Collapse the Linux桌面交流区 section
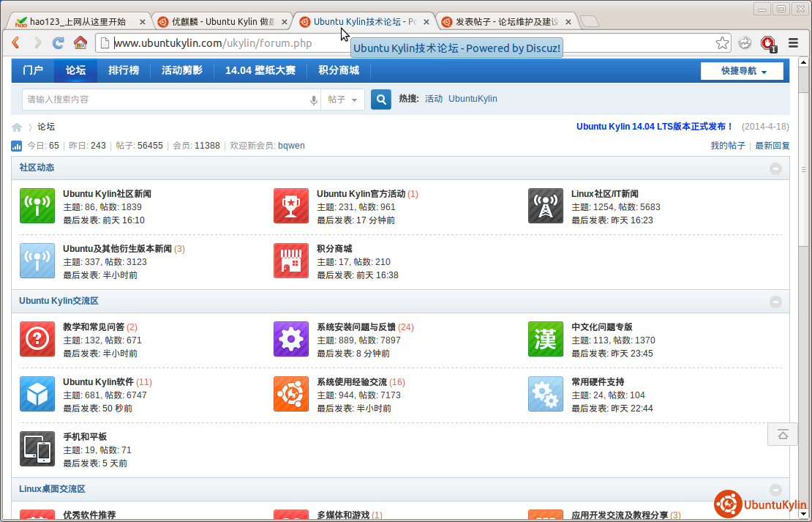The image size is (812, 522). tap(775, 490)
